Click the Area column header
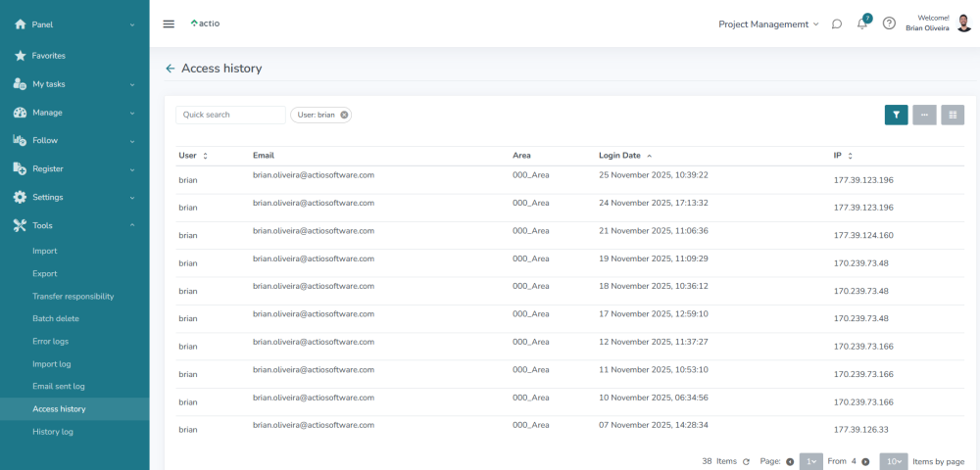Screen dimensions: 980x470 coord(521,156)
